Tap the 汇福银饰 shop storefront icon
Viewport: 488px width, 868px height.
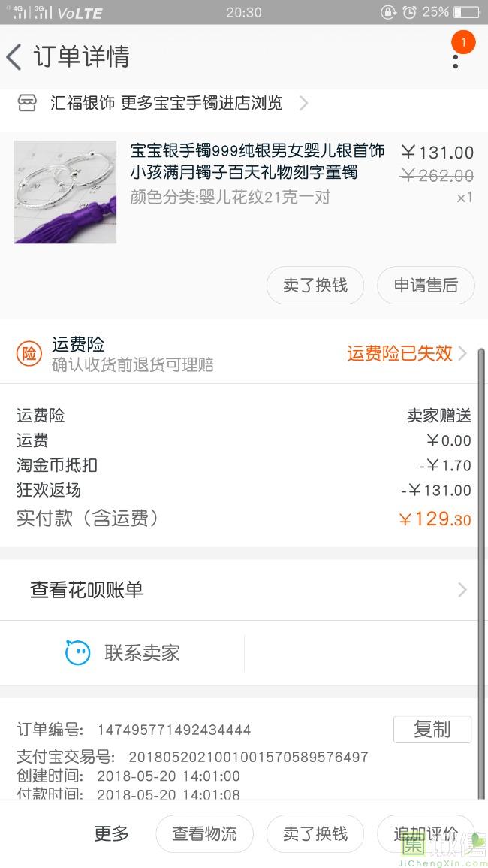27,103
